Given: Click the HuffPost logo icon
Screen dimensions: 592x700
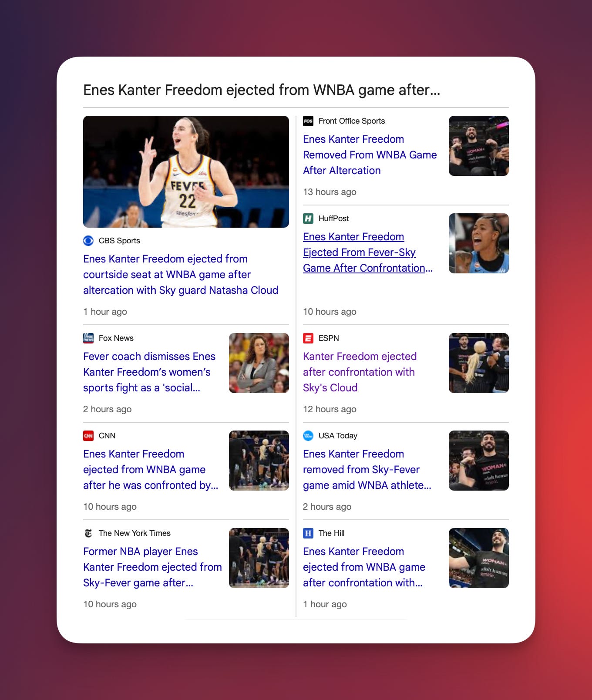Looking at the screenshot, I should pos(308,219).
